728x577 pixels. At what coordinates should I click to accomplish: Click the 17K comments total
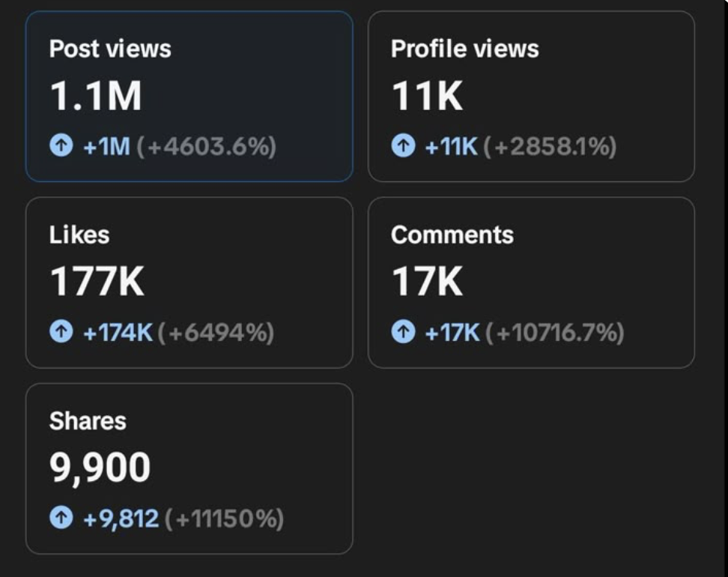pos(427,283)
